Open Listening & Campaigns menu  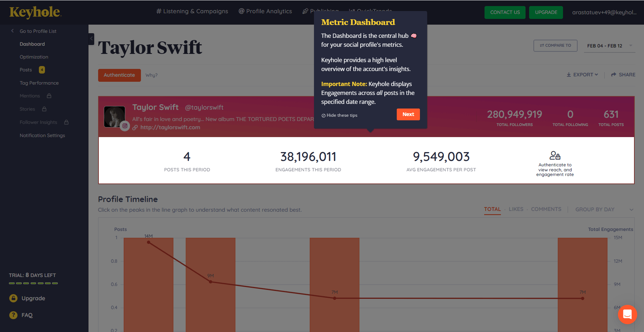(192, 11)
